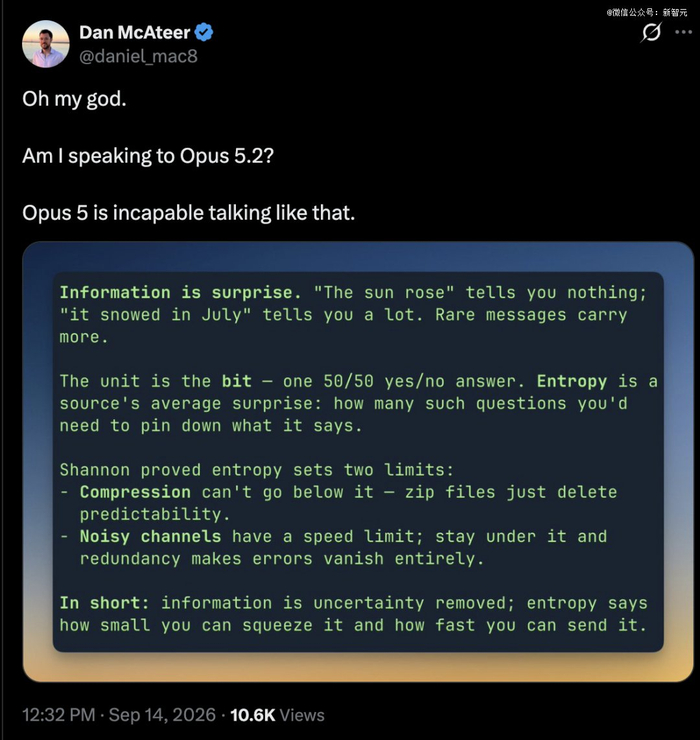The width and height of the screenshot is (700, 740).
Task: Click the bold word "bit" in image
Action: point(236,381)
